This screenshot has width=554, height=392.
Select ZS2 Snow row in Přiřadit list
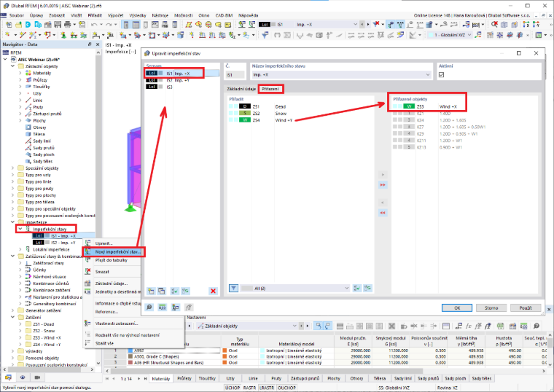(299, 114)
